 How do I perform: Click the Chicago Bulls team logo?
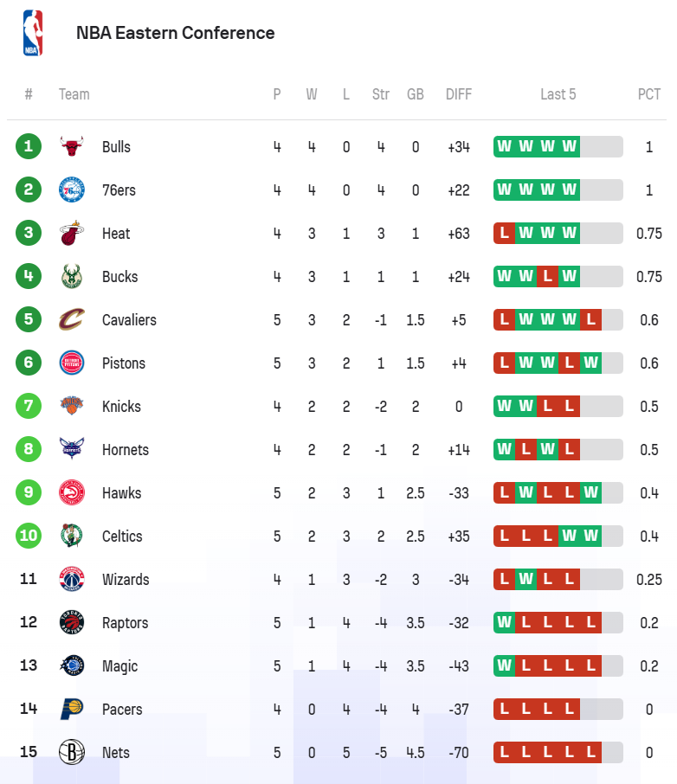72,146
